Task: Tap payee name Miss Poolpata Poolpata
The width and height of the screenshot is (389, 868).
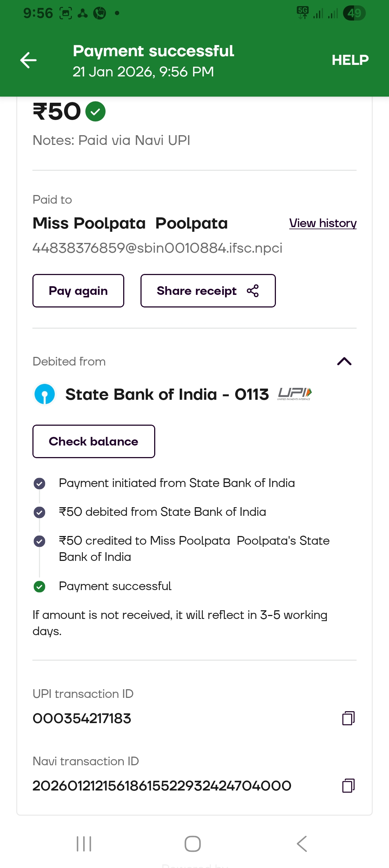Action: 130,223
